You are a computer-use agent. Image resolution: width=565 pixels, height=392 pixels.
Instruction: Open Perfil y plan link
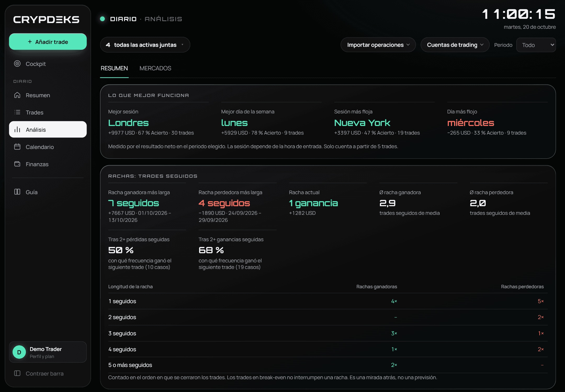coord(48,352)
